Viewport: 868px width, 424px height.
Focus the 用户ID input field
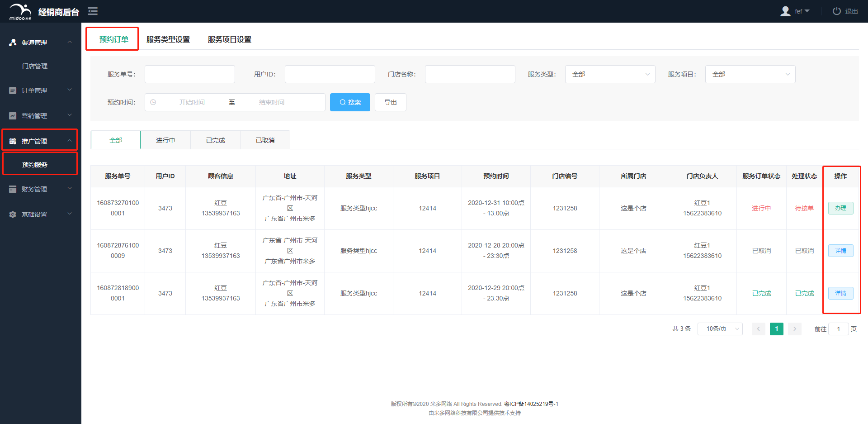[x=330, y=74]
